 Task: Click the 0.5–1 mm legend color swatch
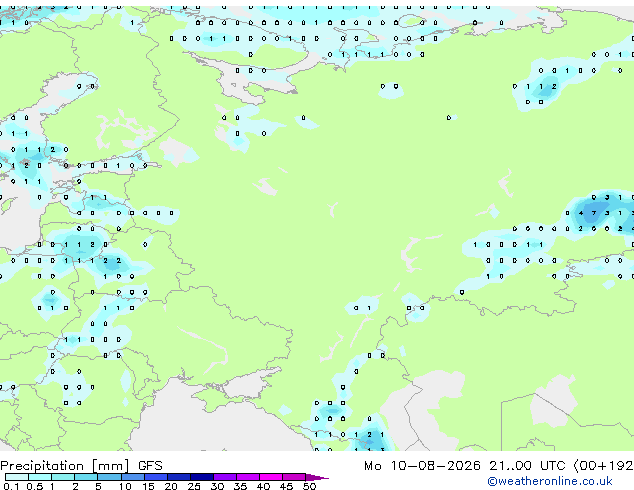click(40, 477)
